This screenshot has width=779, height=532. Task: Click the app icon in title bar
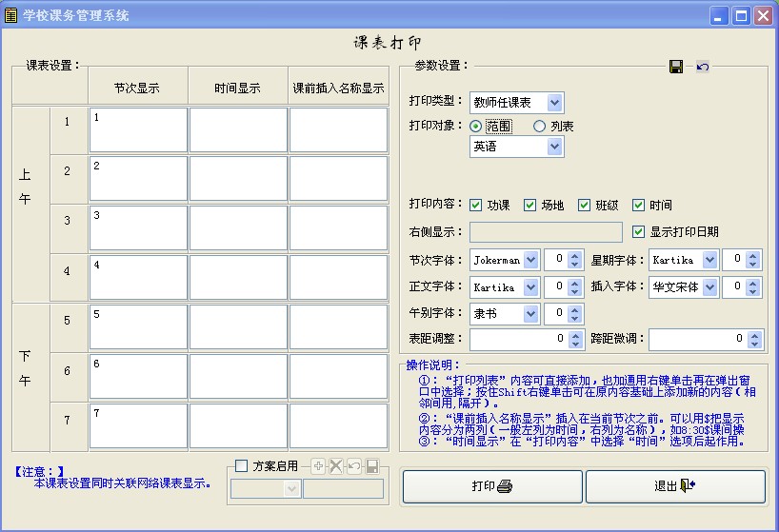click(x=10, y=15)
